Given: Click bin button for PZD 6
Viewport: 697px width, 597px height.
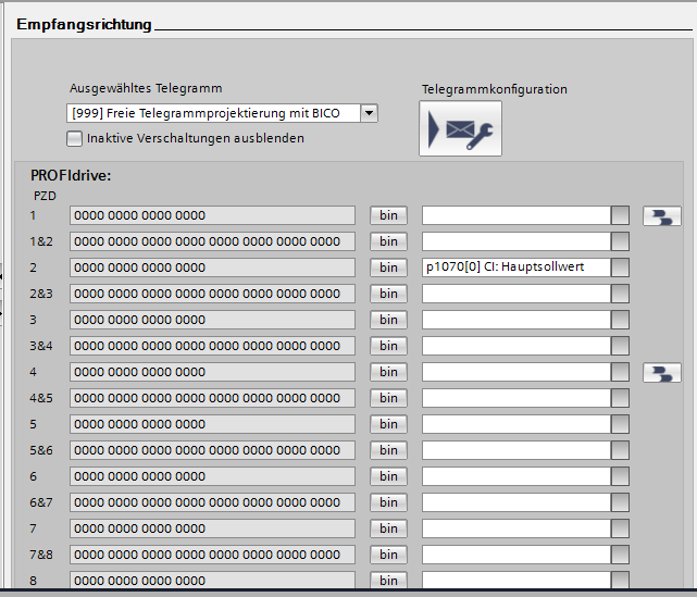Looking at the screenshot, I should (389, 475).
